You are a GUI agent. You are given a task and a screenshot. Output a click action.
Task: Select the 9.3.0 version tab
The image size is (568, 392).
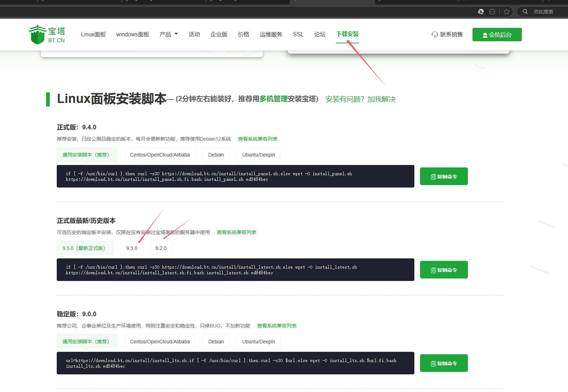(x=132, y=248)
